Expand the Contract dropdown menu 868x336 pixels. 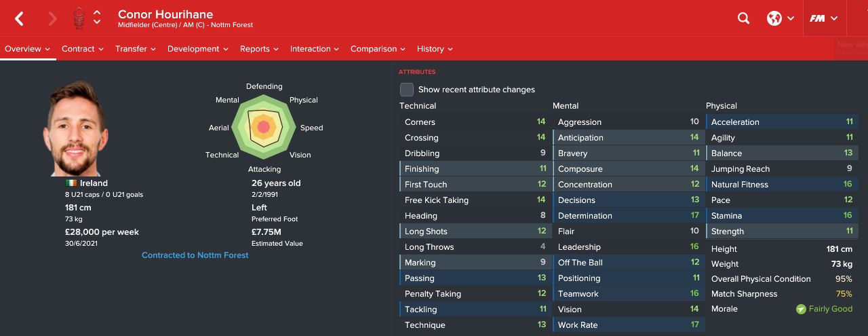[x=83, y=49]
